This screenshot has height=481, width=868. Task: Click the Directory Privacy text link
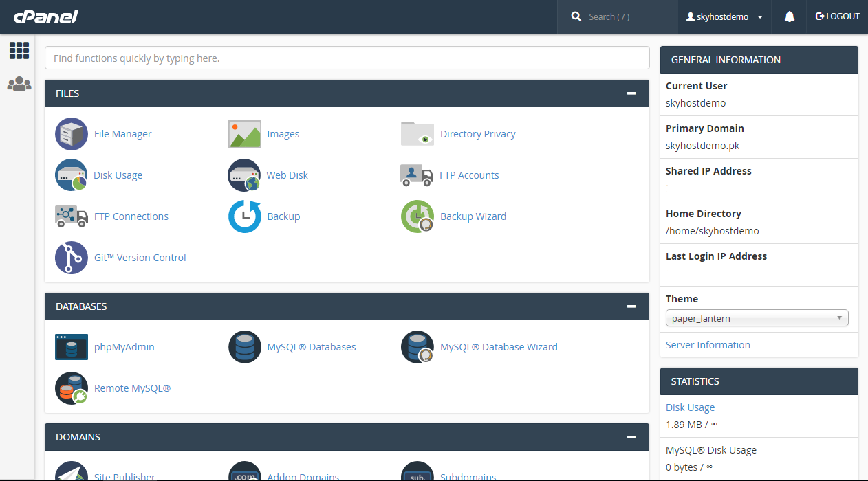(x=478, y=134)
